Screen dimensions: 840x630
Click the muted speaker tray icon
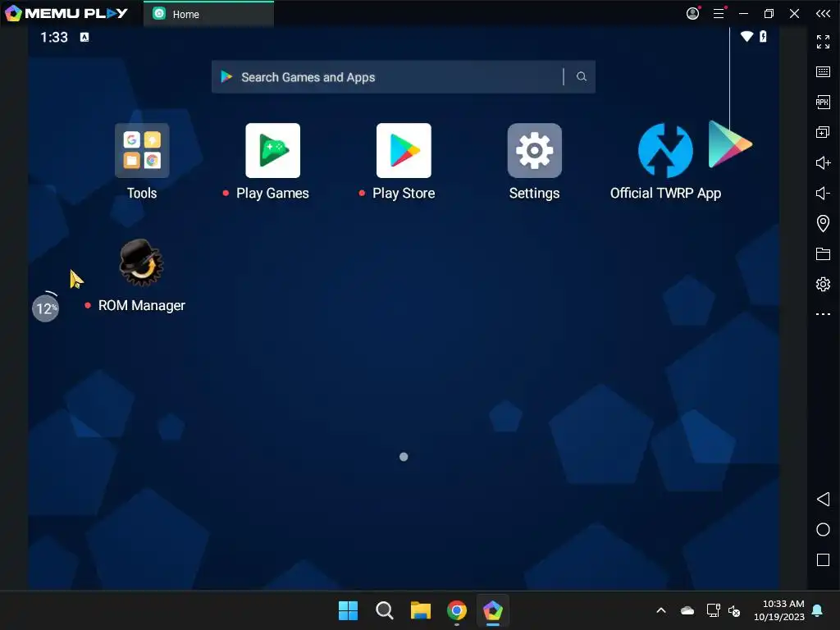tap(734, 610)
